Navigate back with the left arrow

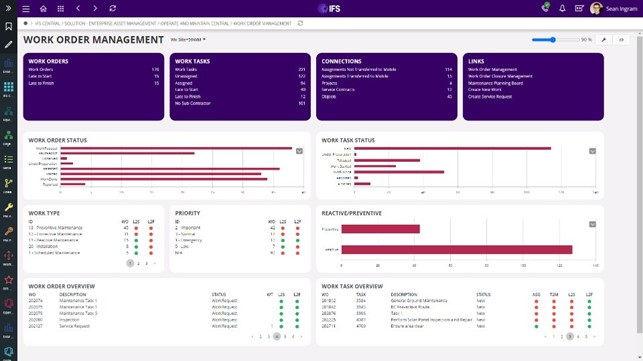(x=78, y=8)
